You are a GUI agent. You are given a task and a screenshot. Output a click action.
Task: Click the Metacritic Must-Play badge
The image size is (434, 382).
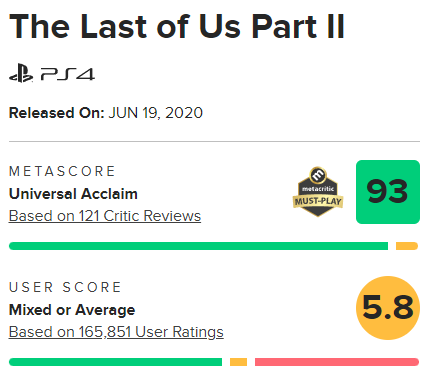pyautogui.click(x=318, y=191)
